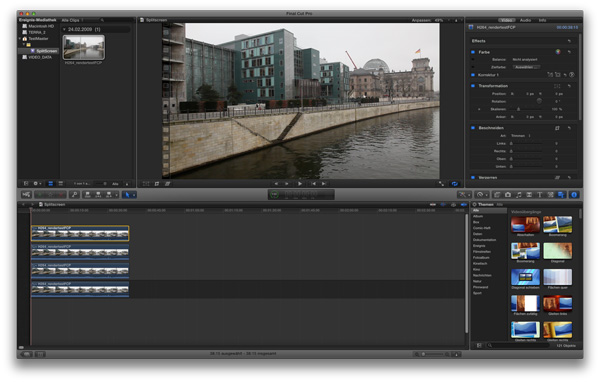The height and width of the screenshot is (382, 600).
Task: Switch event browser to list view
Action: click(x=60, y=184)
